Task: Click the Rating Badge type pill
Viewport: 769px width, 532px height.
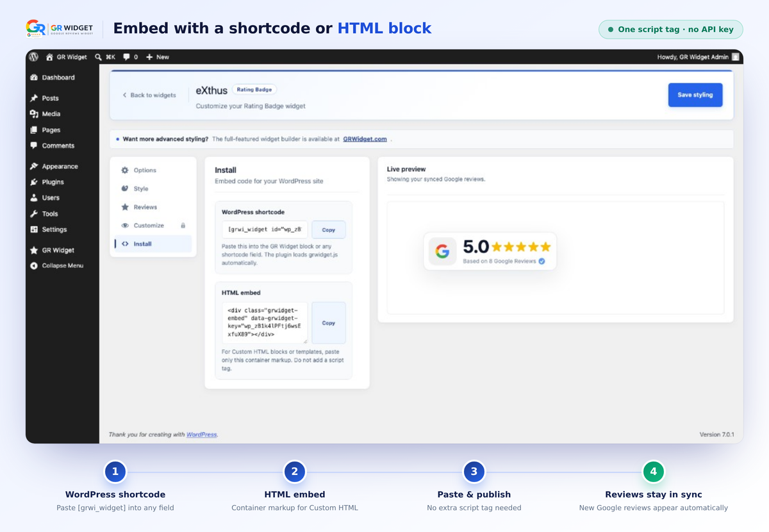Action: tap(254, 90)
